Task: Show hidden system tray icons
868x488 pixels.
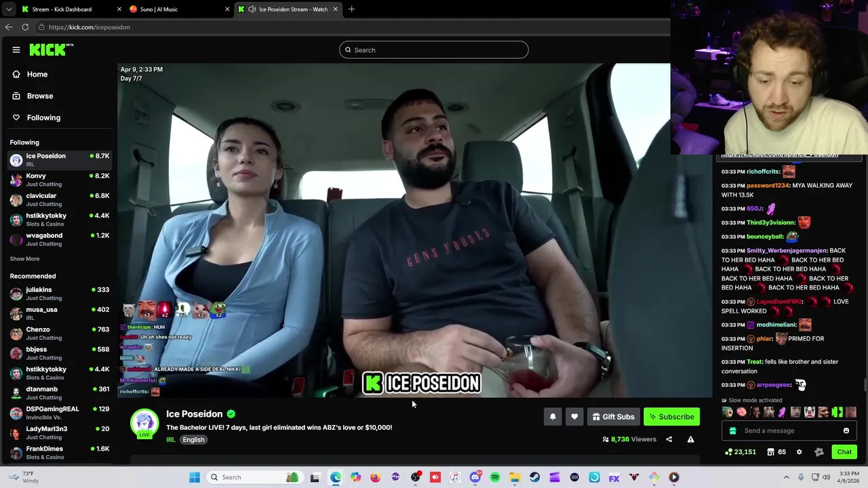Action: (787, 478)
